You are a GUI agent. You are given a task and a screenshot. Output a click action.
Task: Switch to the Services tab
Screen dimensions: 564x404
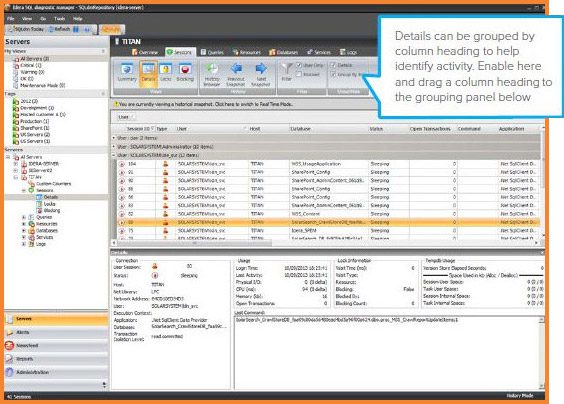tap(319, 52)
